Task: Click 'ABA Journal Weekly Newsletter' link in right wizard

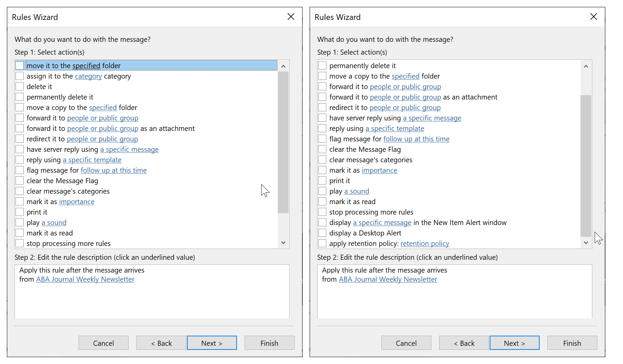Action: (x=388, y=279)
